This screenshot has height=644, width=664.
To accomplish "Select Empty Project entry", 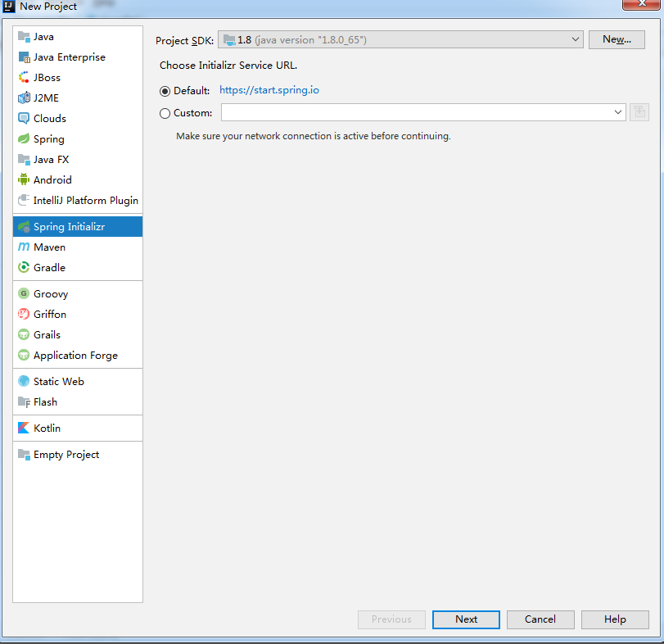I will pos(78,455).
